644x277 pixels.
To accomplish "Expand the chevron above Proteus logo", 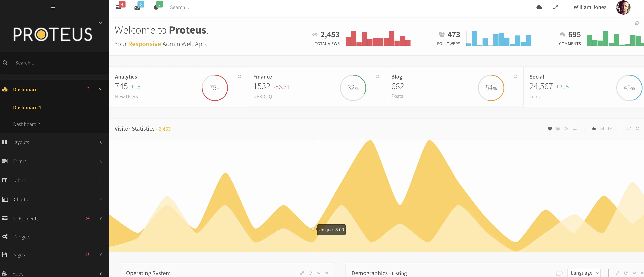I will pyautogui.click(x=101, y=22).
